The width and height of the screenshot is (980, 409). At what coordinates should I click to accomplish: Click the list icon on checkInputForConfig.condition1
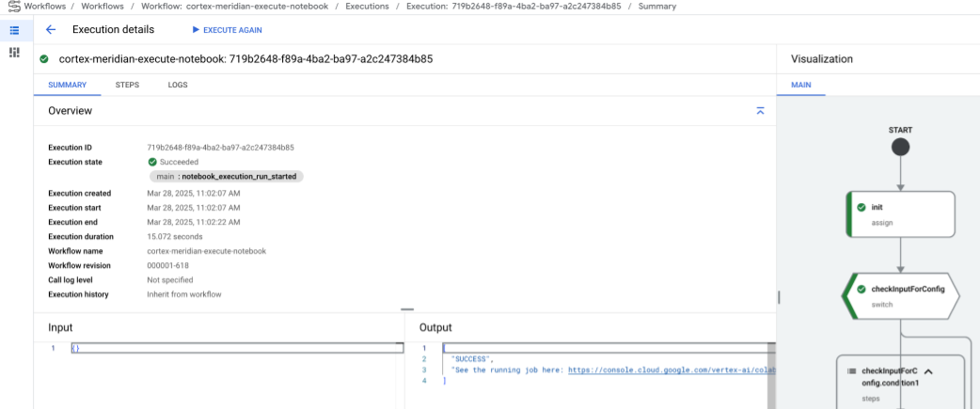click(x=852, y=371)
